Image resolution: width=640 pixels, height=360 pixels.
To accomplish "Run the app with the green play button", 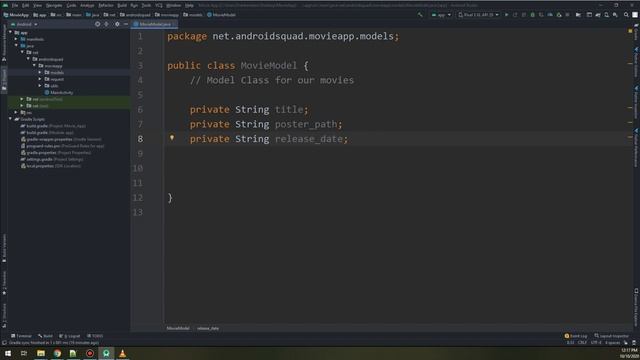I will (x=507, y=15).
